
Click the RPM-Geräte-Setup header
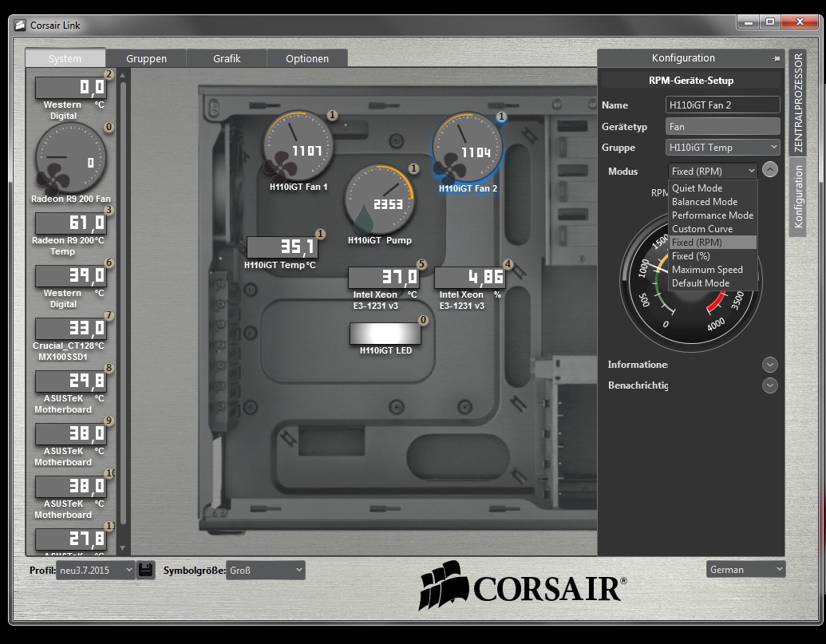(690, 81)
